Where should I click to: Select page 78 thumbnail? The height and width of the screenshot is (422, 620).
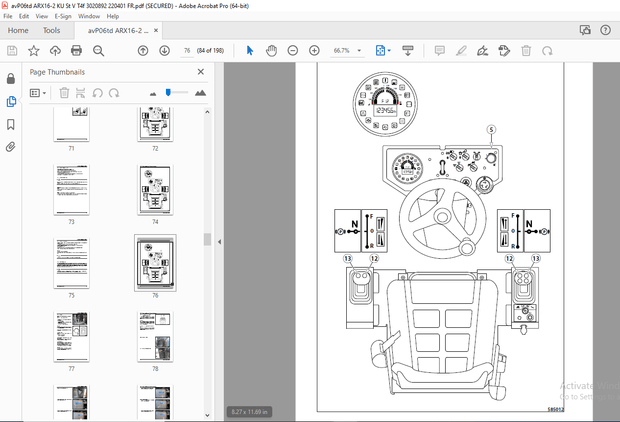point(155,337)
